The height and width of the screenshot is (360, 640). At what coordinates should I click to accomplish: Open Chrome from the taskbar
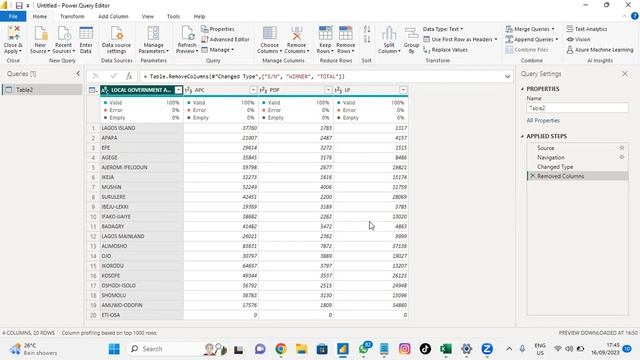(281, 349)
